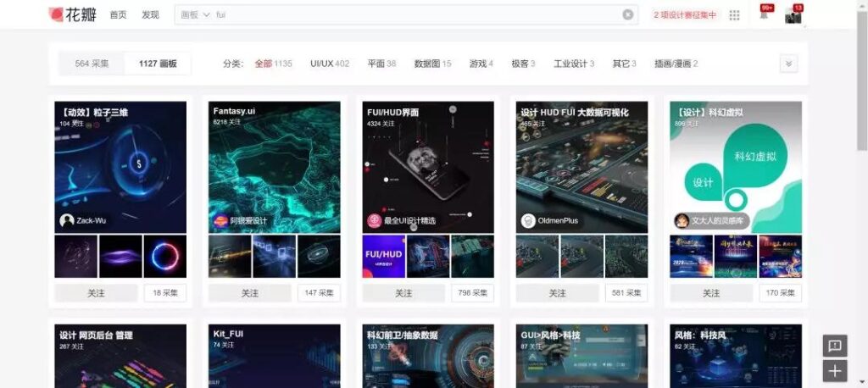Open the 发现 menu in header

pos(150,14)
